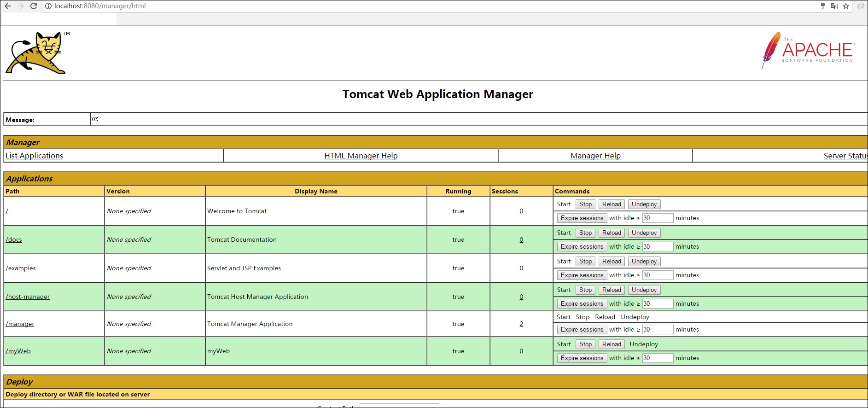Click the session count for /host-manager

pyautogui.click(x=521, y=297)
